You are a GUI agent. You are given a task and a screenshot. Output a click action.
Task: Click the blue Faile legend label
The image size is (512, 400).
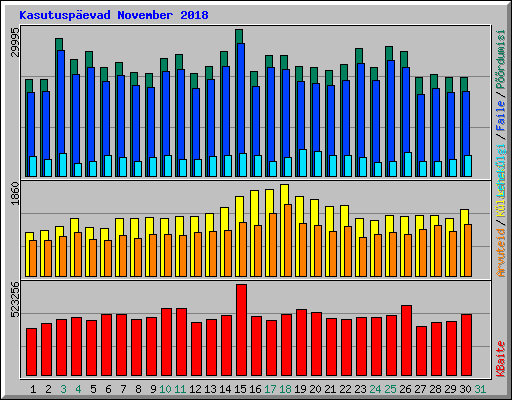pyautogui.click(x=501, y=115)
